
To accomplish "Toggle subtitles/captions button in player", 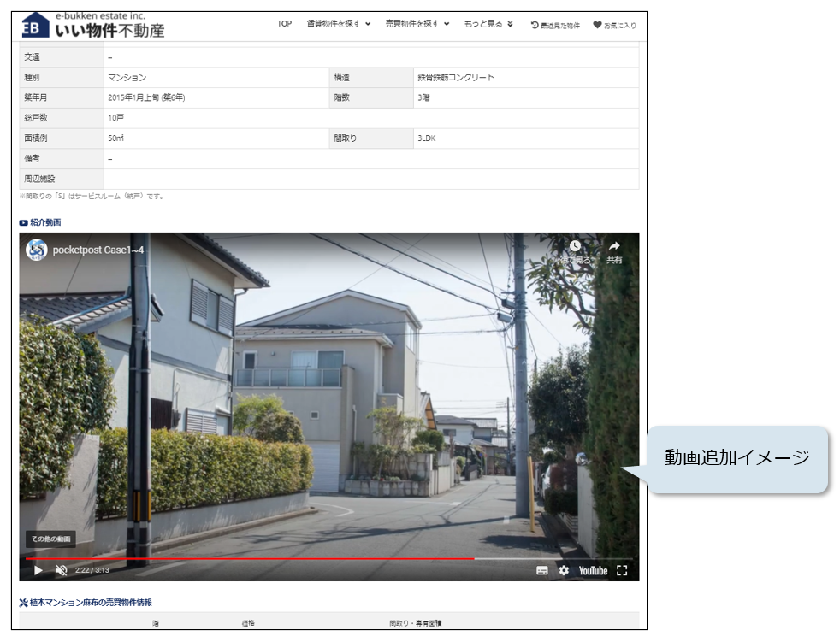I will (x=541, y=570).
